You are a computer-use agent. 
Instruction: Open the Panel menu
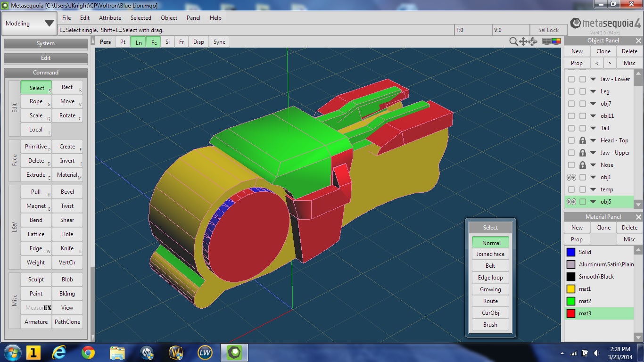point(193,18)
